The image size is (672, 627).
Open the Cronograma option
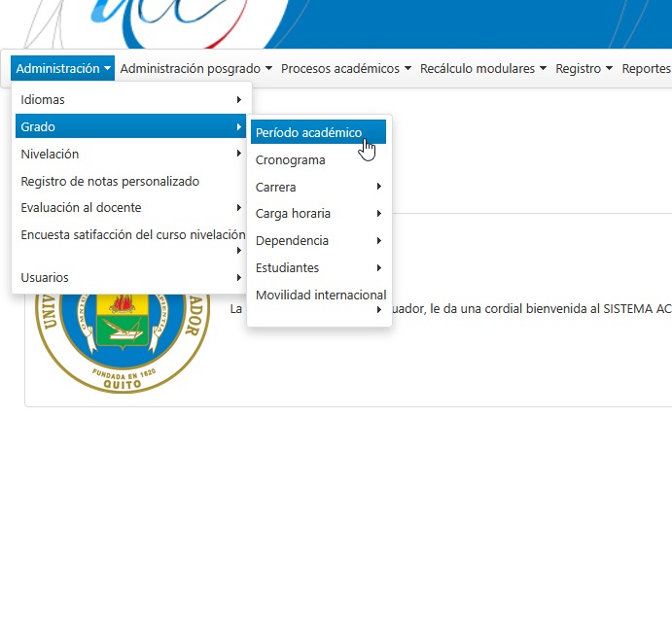[290, 160]
